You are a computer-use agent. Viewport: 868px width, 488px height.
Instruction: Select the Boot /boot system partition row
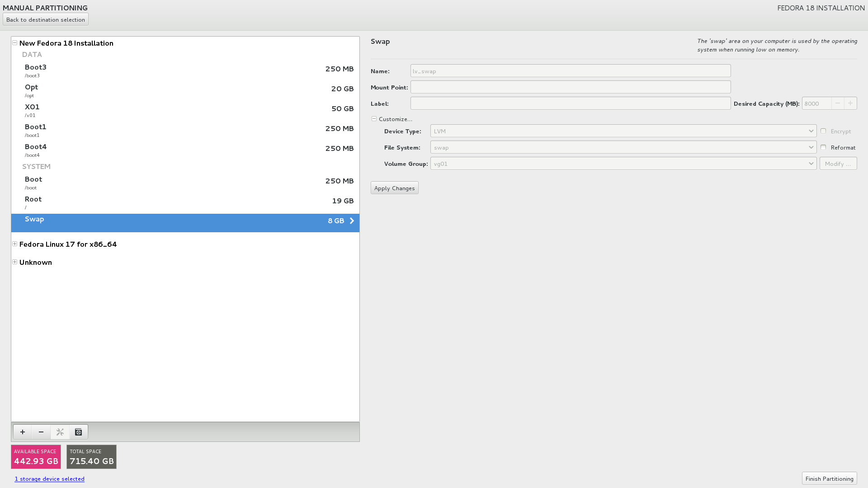click(185, 183)
